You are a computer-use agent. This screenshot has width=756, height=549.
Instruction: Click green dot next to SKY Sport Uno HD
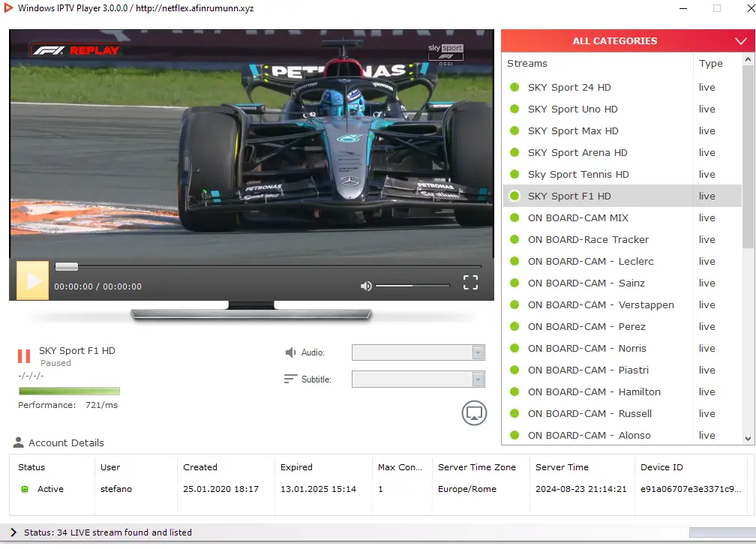point(514,109)
